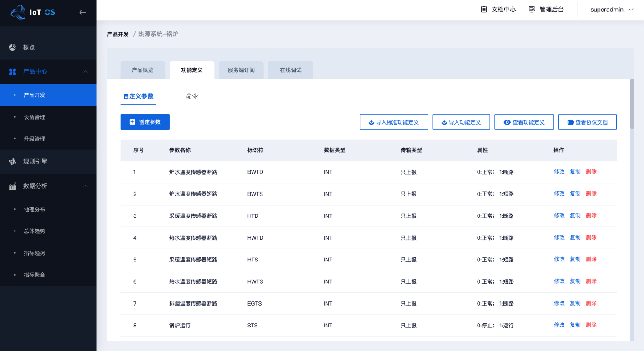644x351 pixels.
Task: Click the 创建参数 button
Action: (x=145, y=122)
